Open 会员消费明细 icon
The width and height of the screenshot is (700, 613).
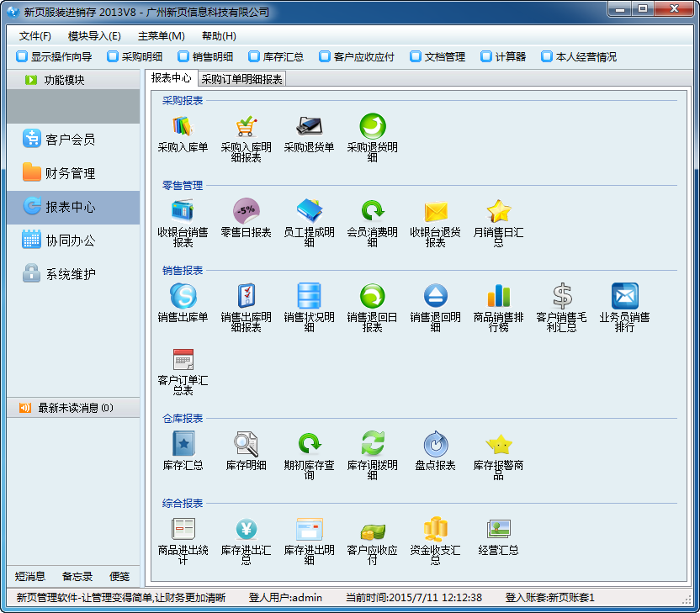point(373,211)
